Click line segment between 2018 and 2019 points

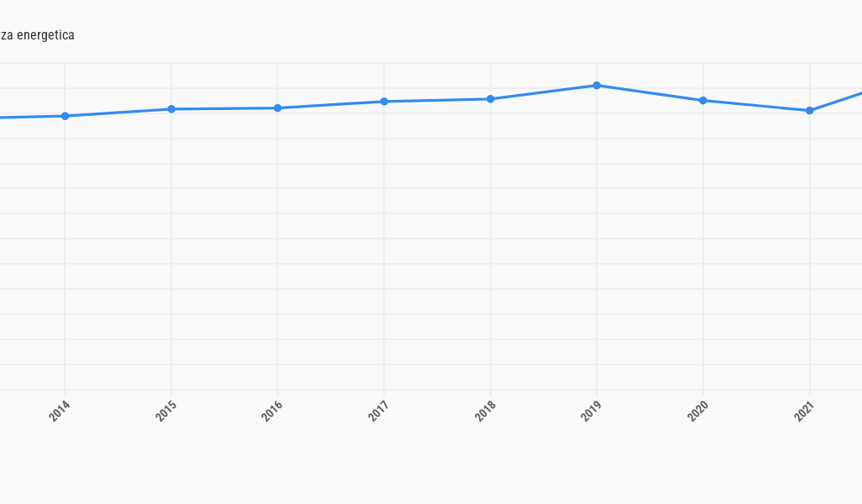(x=544, y=92)
